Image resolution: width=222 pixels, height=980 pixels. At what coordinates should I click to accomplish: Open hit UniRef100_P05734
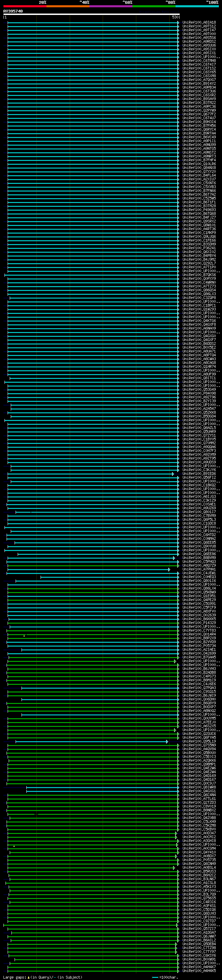click(199, 646)
